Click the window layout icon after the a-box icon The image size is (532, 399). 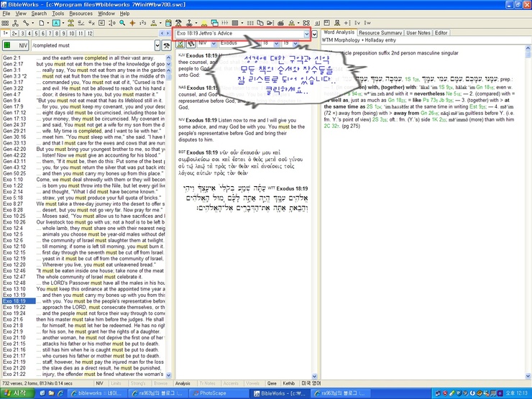coord(326,23)
